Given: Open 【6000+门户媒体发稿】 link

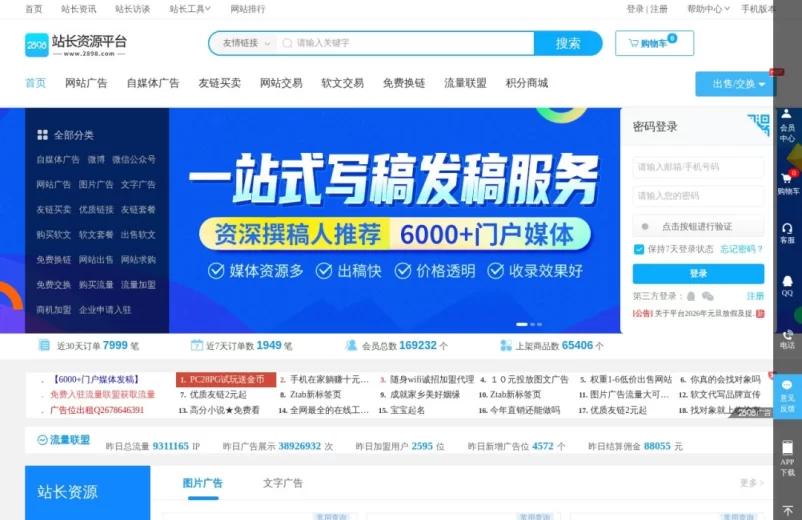Looking at the screenshot, I should click(96, 379).
